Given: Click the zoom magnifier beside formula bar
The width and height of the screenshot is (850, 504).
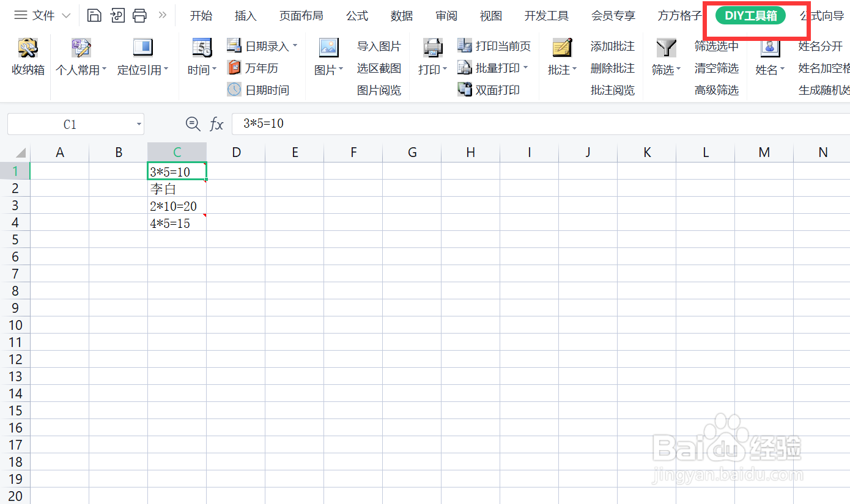Looking at the screenshot, I should tap(193, 124).
